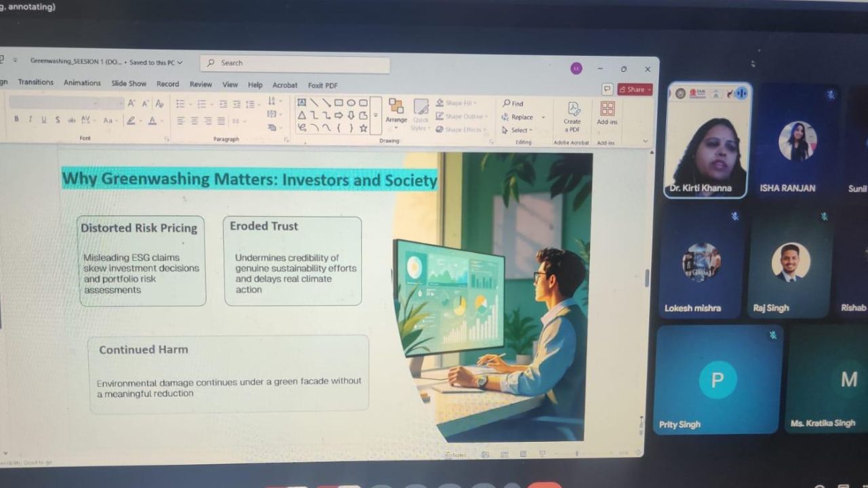This screenshot has height=488, width=868.
Task: Open the Add-ins button in ribbon
Action: tap(607, 109)
